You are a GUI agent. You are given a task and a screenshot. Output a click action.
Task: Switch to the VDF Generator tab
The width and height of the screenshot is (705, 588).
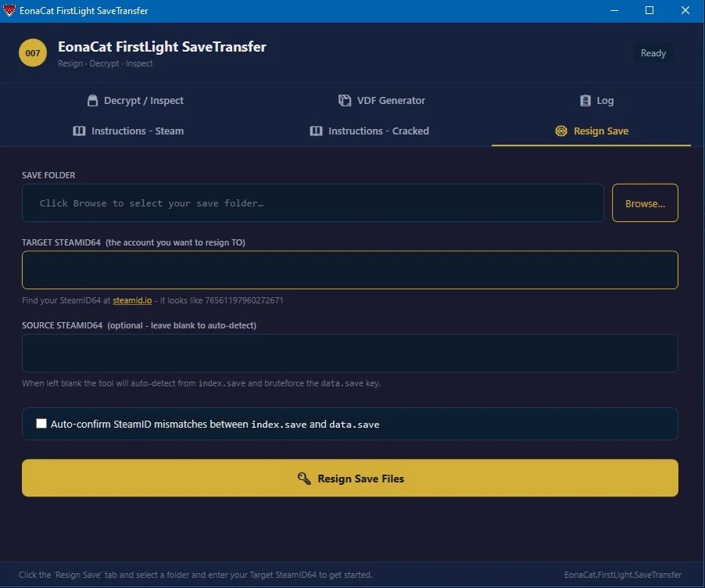[x=381, y=100]
